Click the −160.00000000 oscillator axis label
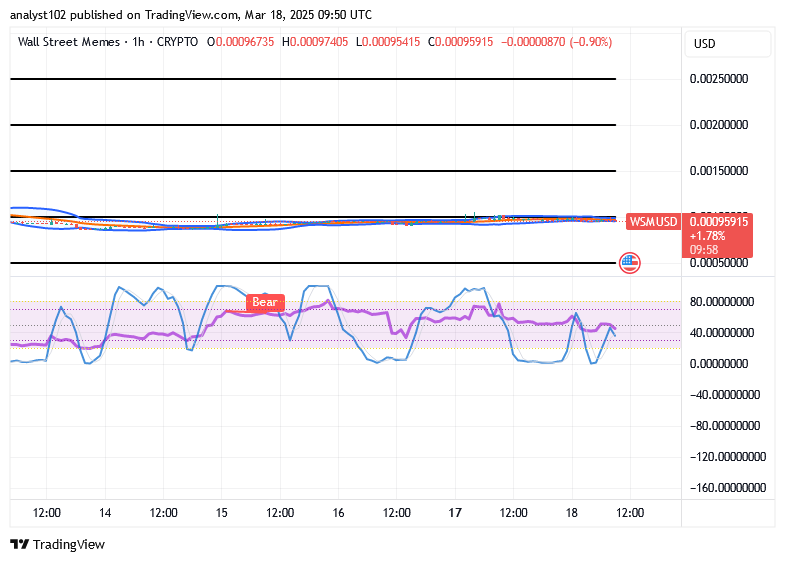Viewport: 785px width, 562px height. pyautogui.click(x=728, y=488)
